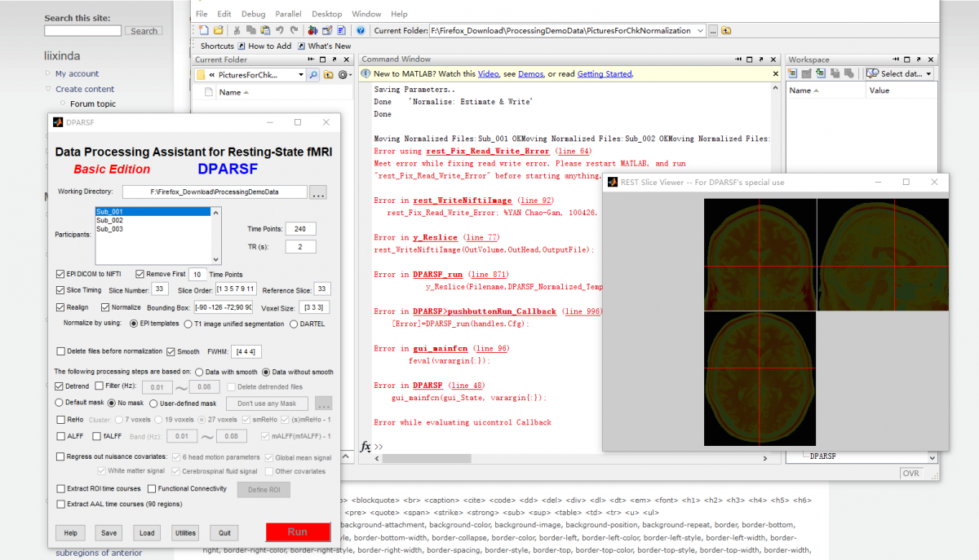979x560 pixels.
Task: Toggle the Remove First checkbox
Action: 140,274
